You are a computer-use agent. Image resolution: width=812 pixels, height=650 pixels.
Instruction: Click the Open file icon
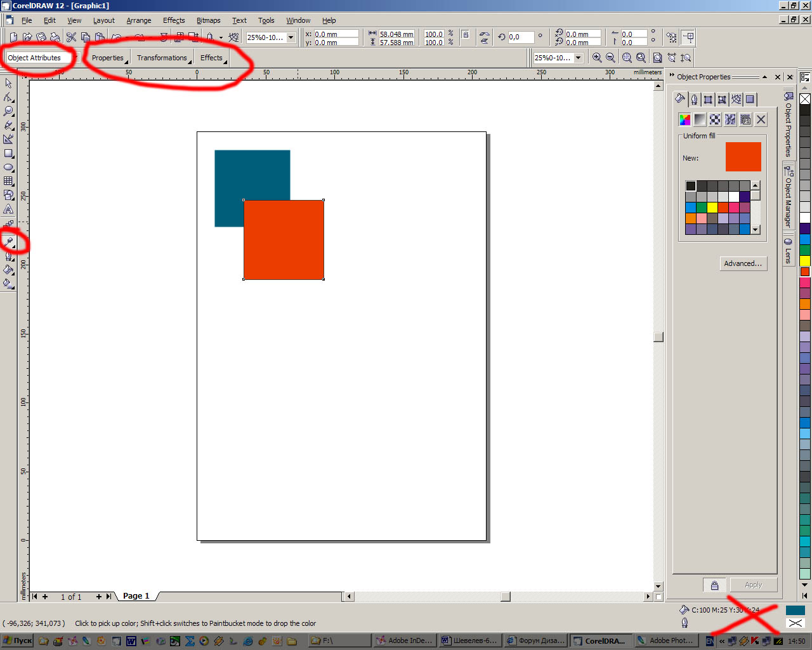pos(27,37)
